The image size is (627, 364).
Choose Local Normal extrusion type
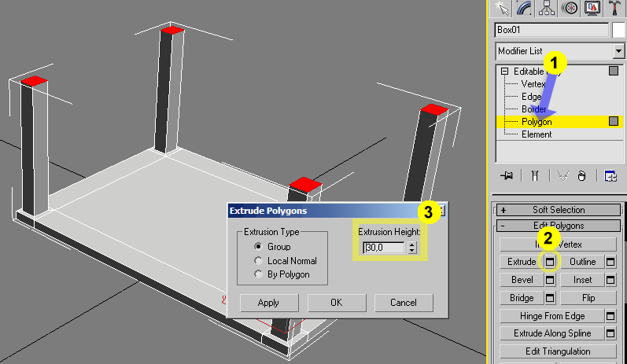pyautogui.click(x=257, y=260)
